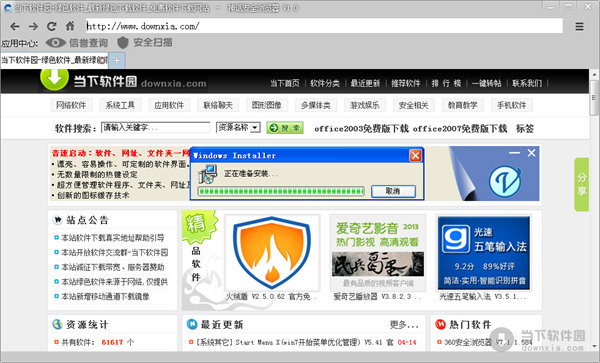Go to the home page icon
The image size is (600, 363).
[70, 26]
